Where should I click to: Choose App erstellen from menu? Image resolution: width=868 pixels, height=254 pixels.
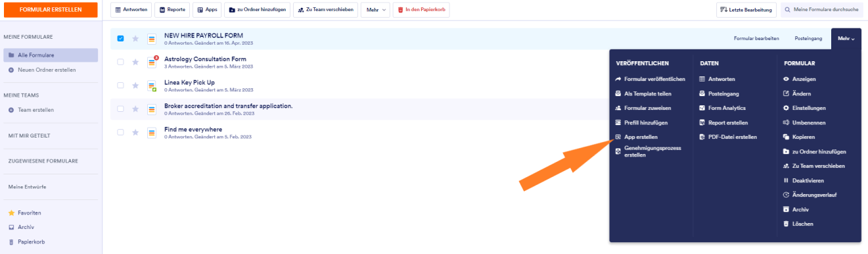click(x=635, y=137)
